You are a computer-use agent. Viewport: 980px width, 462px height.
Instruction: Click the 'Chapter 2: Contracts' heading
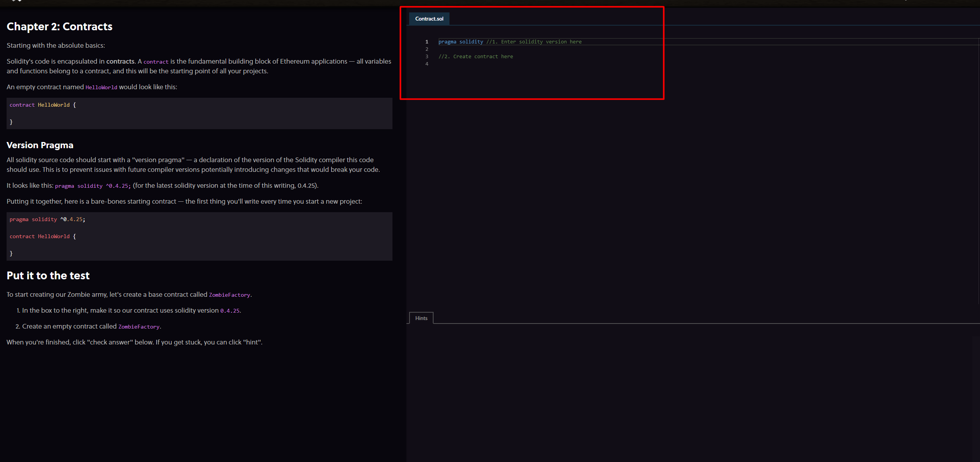(x=59, y=26)
